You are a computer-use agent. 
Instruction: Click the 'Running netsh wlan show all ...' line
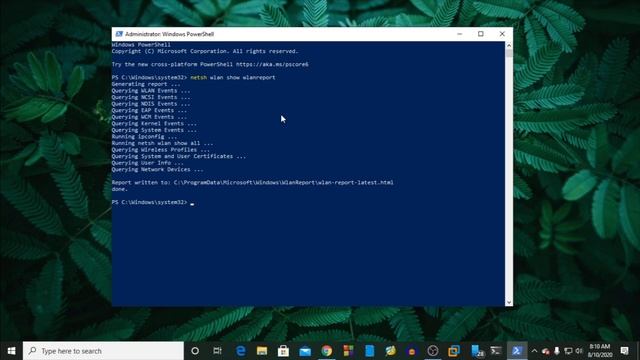point(162,143)
